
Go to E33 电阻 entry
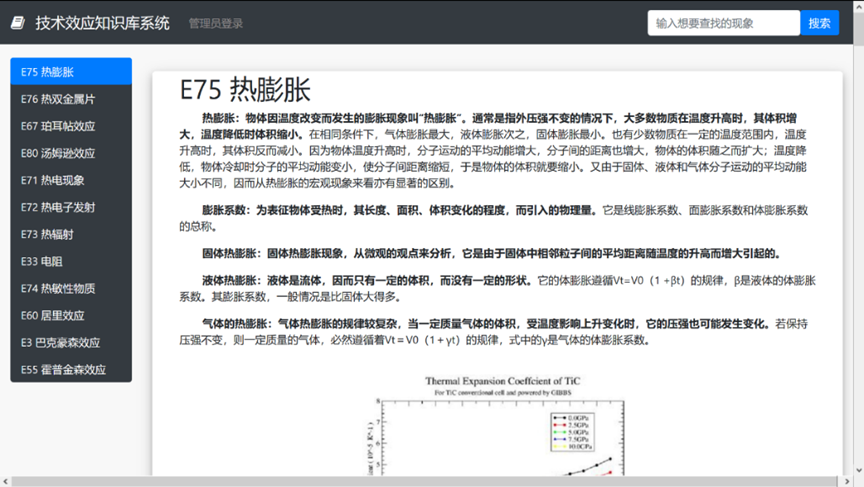click(x=71, y=261)
